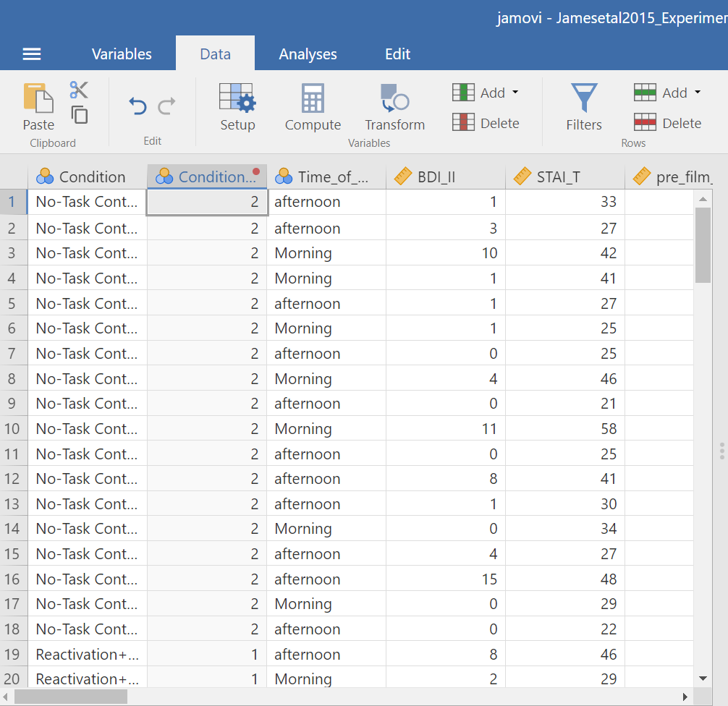The height and width of the screenshot is (706, 728).
Task: Click the panel resize handle dots
Action: click(721, 451)
